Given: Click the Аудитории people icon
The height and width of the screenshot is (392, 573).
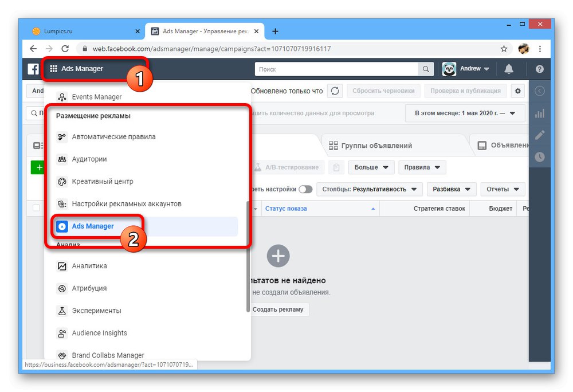Looking at the screenshot, I should tap(62, 159).
